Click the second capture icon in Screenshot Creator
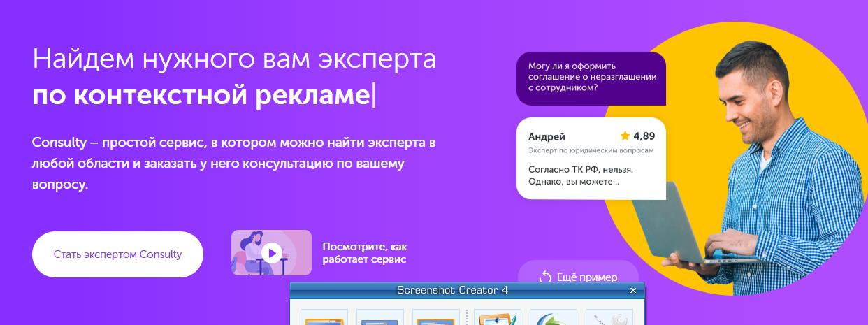Image resolution: width=868 pixels, height=325 pixels. pos(380,317)
